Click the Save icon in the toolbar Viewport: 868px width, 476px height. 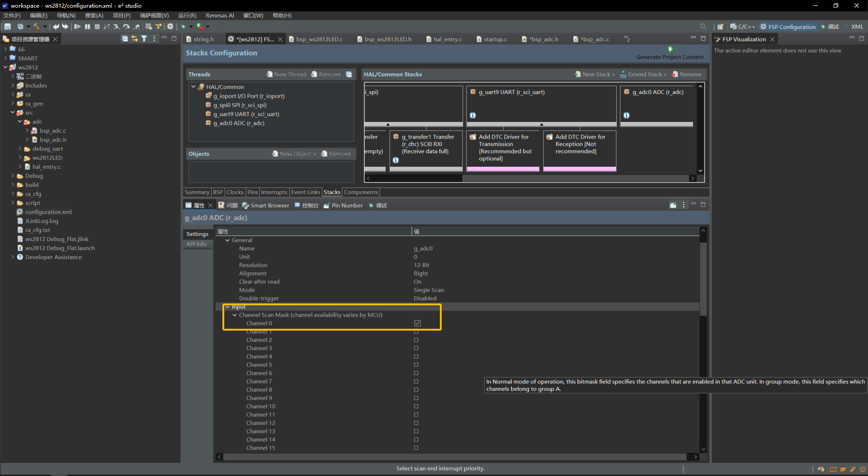click(x=8, y=27)
